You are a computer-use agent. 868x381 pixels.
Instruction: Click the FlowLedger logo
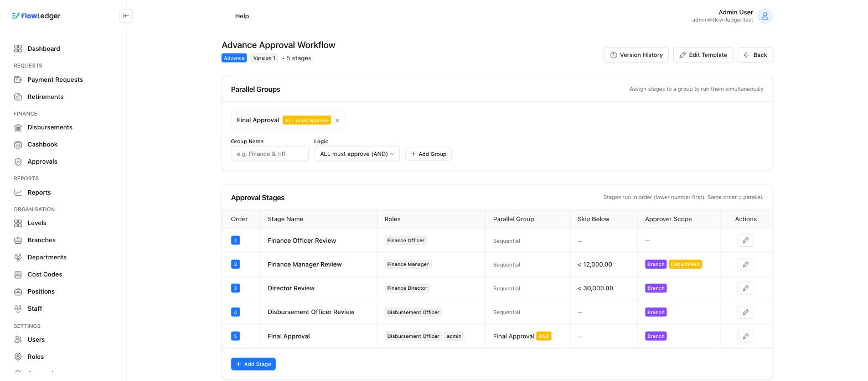pyautogui.click(x=37, y=16)
